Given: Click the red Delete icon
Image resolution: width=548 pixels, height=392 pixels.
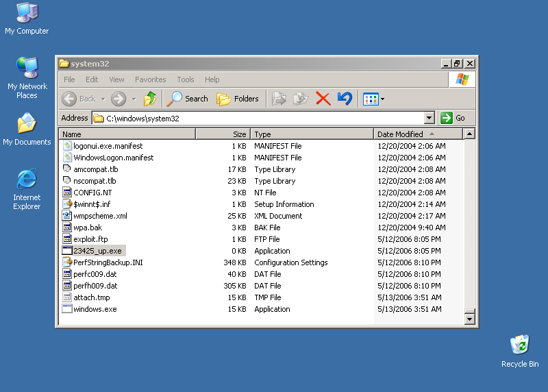Looking at the screenshot, I should point(323,99).
